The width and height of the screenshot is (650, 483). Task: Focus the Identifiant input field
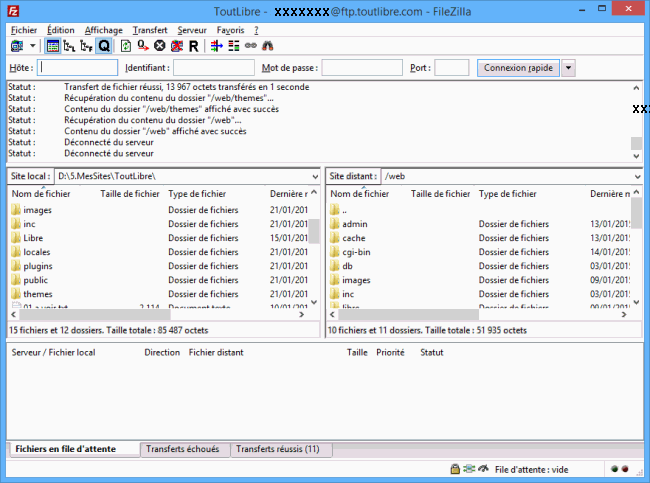coord(213,68)
